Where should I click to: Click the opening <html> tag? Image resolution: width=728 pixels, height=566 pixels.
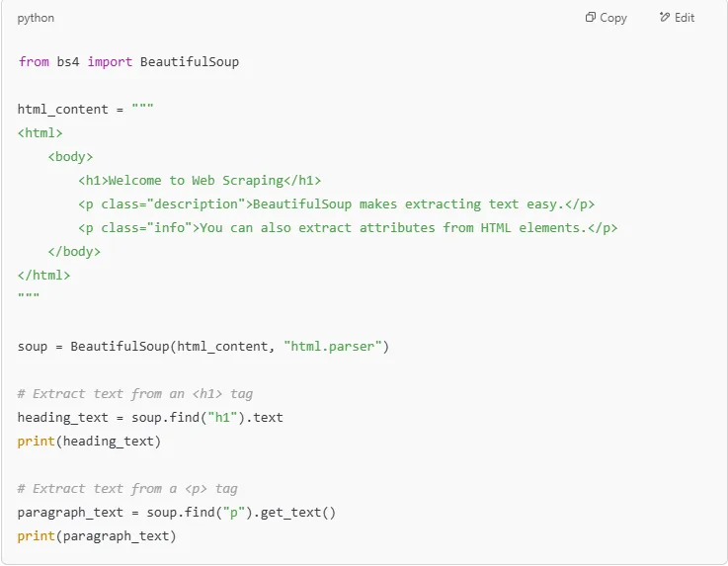pyautogui.click(x=40, y=132)
